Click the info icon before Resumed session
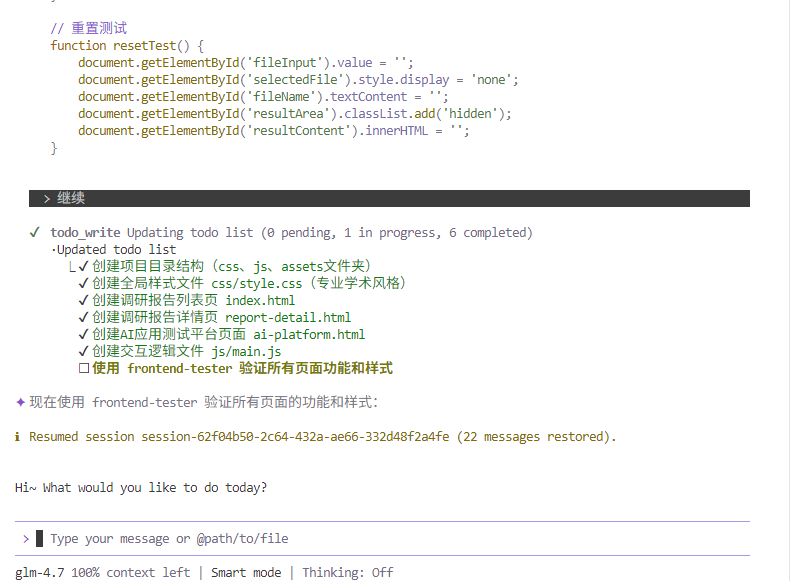This screenshot has height=581, width=803. (x=18, y=437)
